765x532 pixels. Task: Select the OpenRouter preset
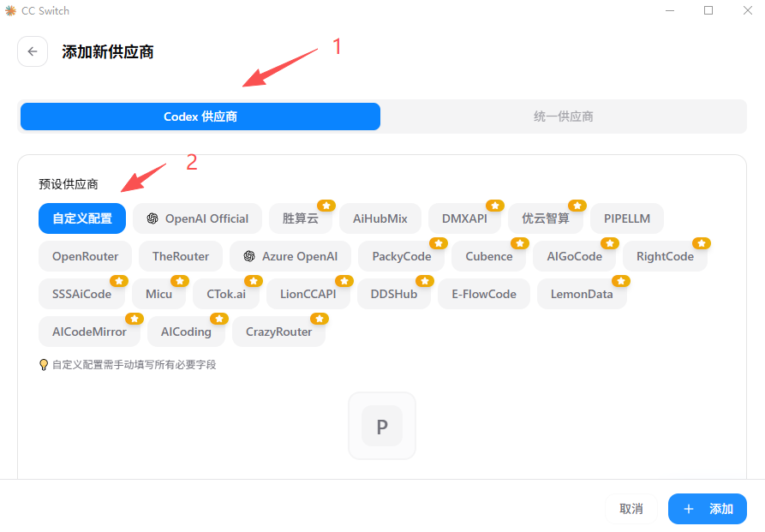[x=85, y=256]
